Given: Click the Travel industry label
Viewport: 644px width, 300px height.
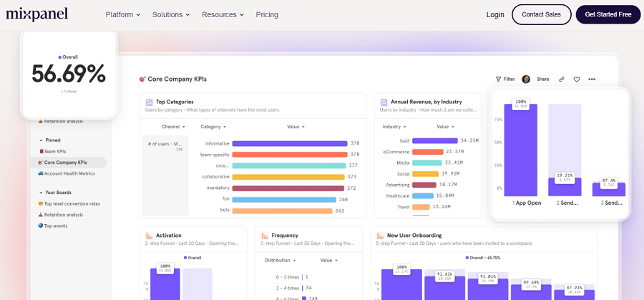Looking at the screenshot, I should [x=403, y=207].
